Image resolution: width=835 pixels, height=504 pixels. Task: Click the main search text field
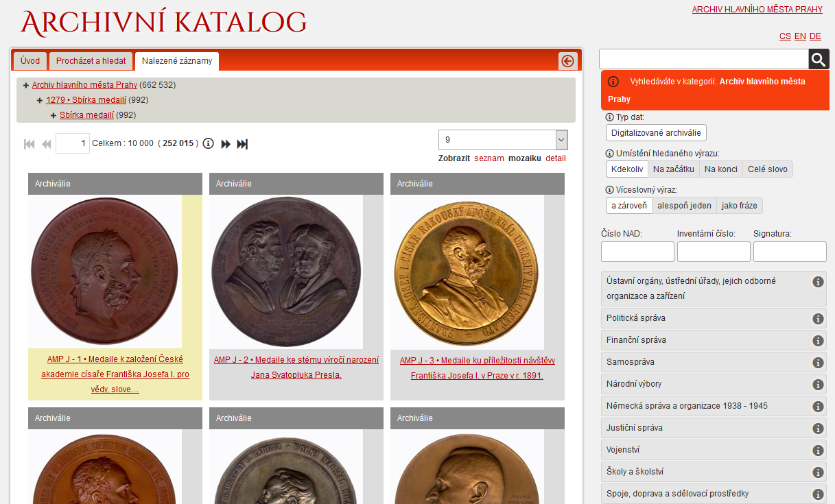704,59
